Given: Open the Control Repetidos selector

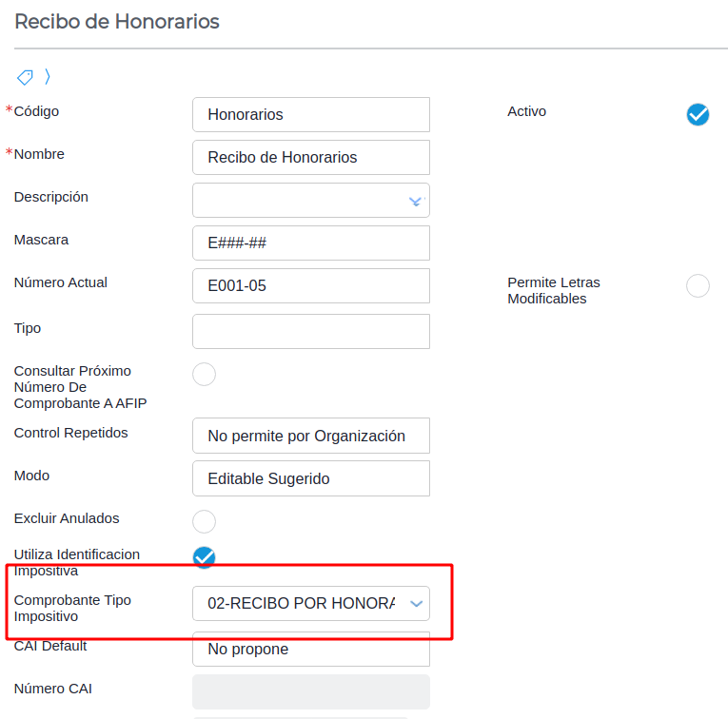Looking at the screenshot, I should 310,436.
